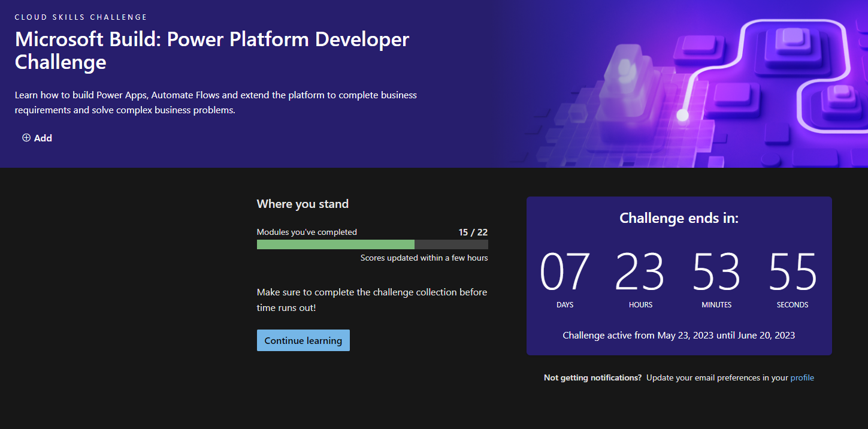Viewport: 868px width, 429px height.
Task: Click the 15 / 22 modules count
Action: [x=473, y=232]
